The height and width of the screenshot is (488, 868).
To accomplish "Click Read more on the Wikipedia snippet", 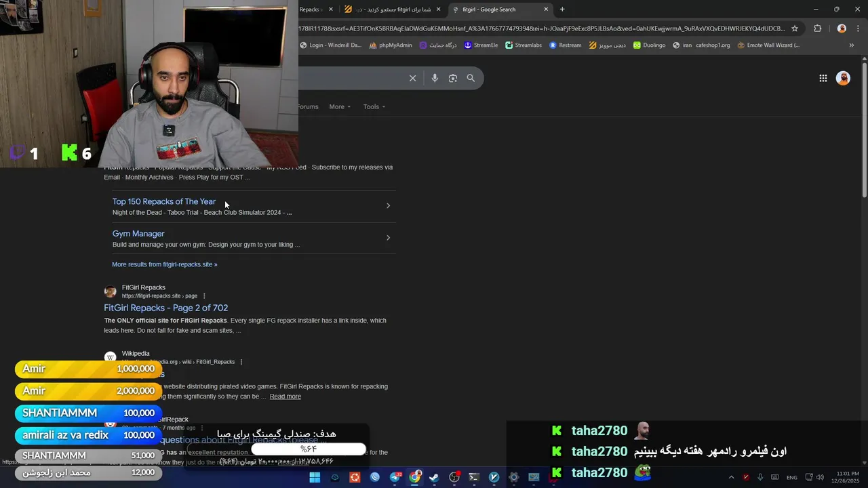I will tap(285, 396).
